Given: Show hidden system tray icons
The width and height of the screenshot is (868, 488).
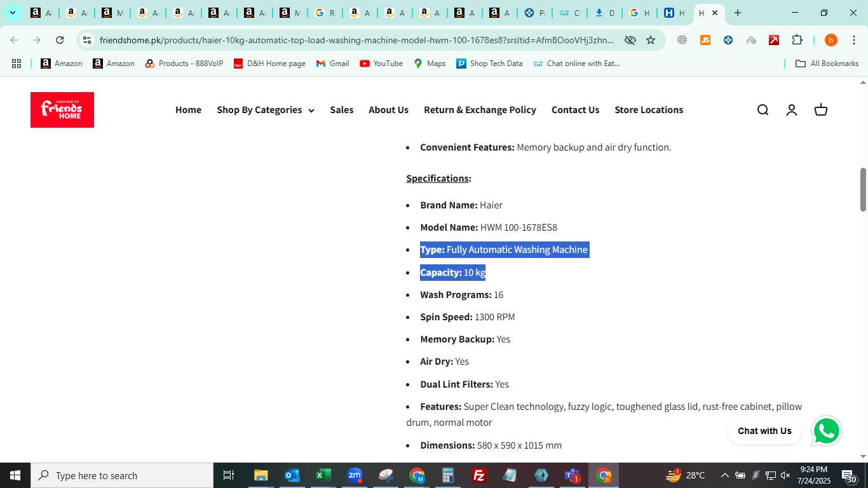Looking at the screenshot, I should pyautogui.click(x=724, y=475).
